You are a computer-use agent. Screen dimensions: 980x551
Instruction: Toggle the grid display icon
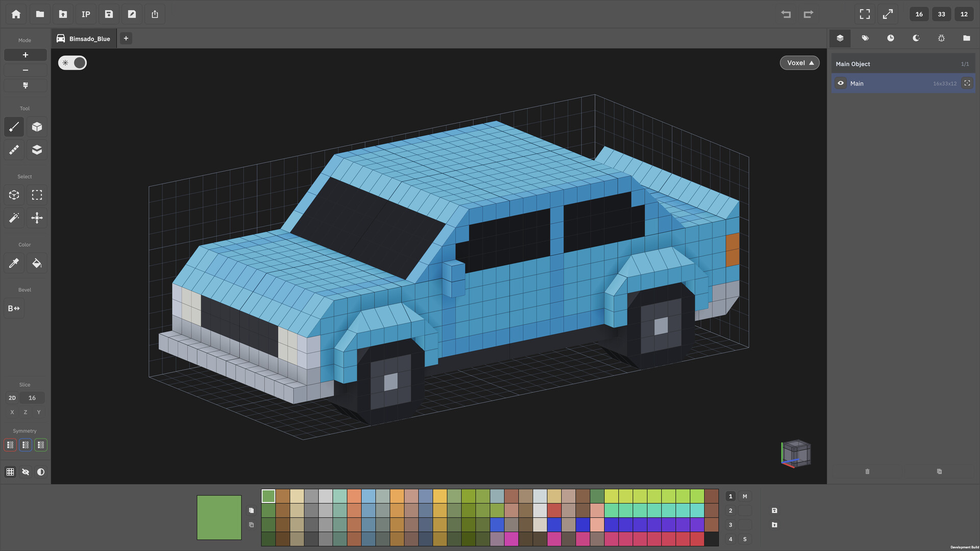[x=10, y=472]
